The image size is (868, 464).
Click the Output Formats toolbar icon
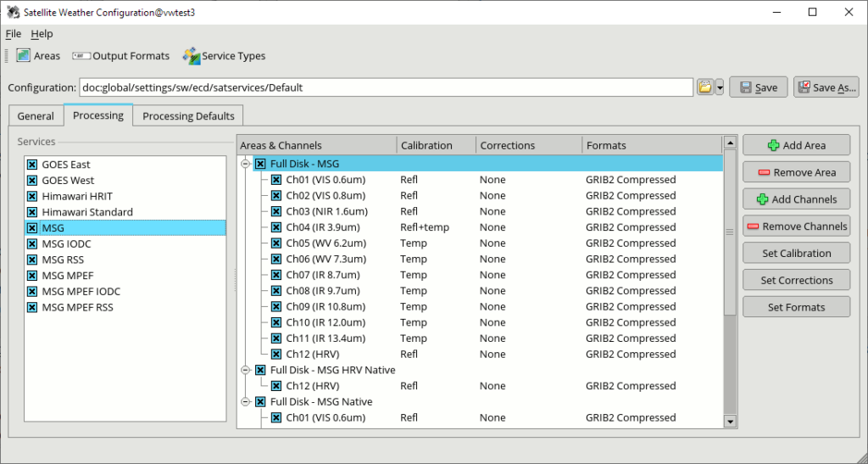coord(81,56)
